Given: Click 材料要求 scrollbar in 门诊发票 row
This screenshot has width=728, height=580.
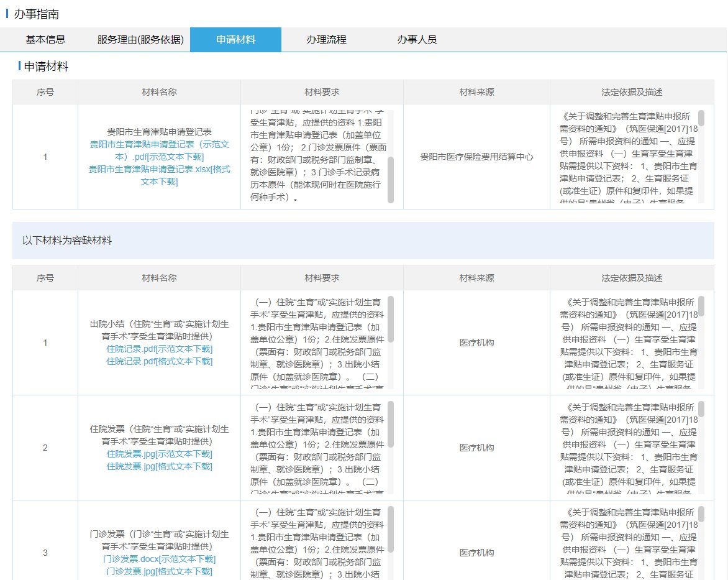Looking at the screenshot, I should click(391, 528).
